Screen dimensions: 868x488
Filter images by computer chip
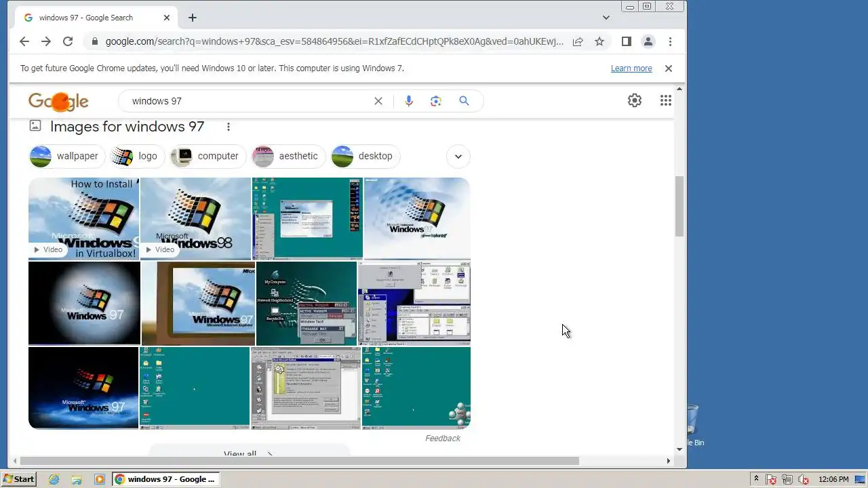[208, 156]
